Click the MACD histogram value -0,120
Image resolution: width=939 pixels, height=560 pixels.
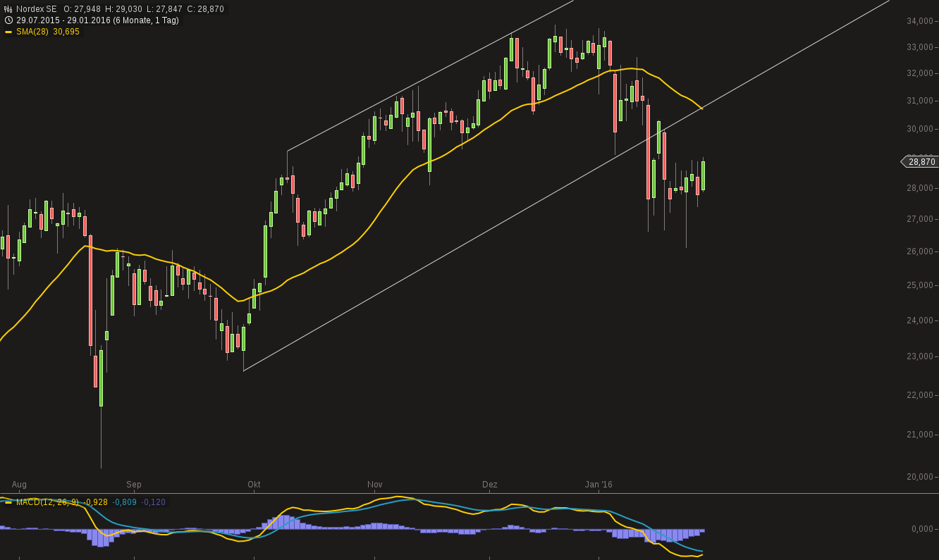(x=154, y=502)
